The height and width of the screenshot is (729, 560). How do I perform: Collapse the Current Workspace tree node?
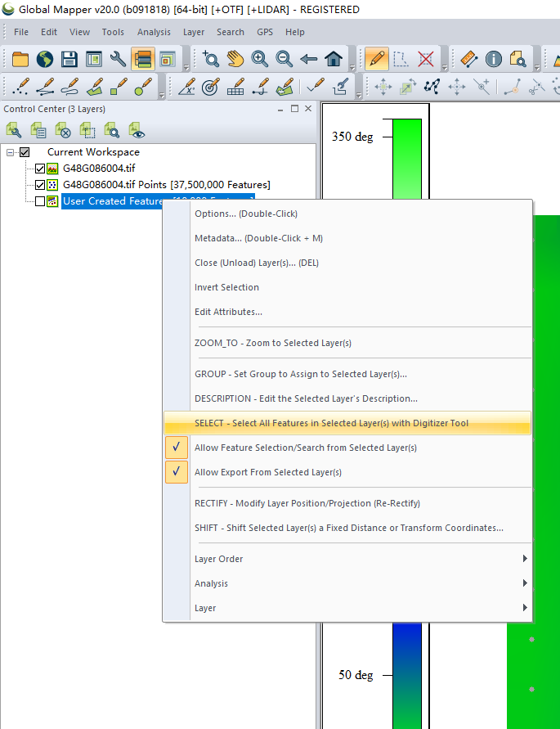point(10,152)
